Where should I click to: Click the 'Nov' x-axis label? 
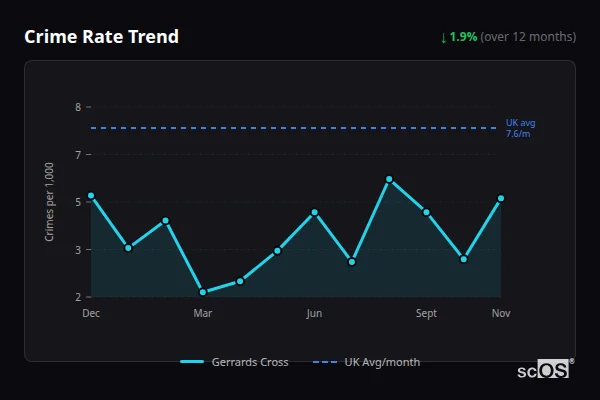pos(501,313)
